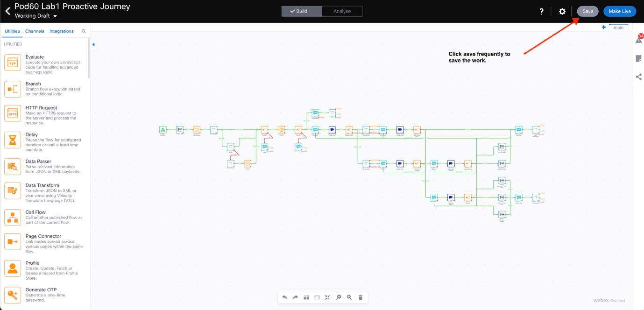Zoom in on the flow canvas
This screenshot has height=310, width=644.
coord(349,297)
